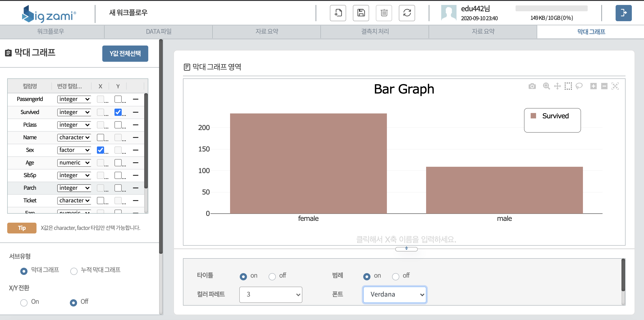Select stacked bar graph radio option

(x=74, y=271)
